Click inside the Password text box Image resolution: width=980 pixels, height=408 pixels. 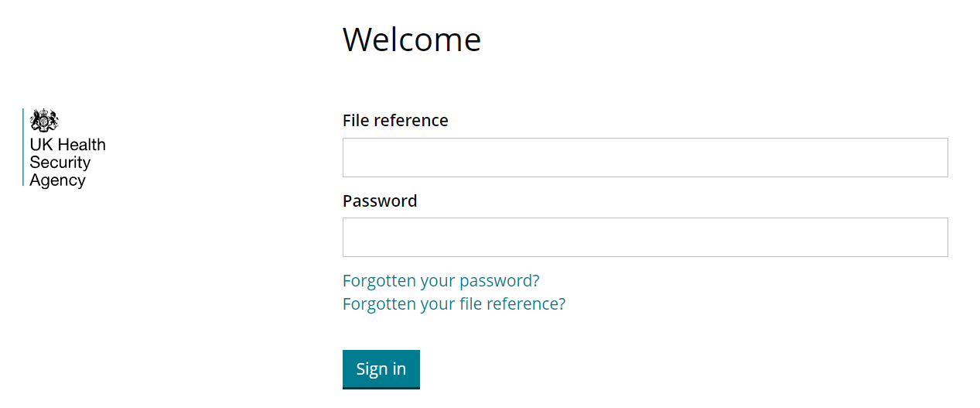(644, 238)
